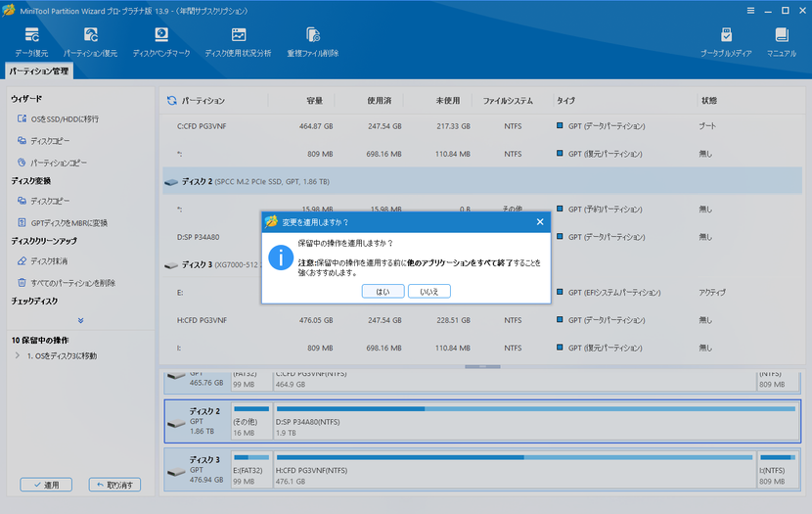Select the ディスク 2 header row
The image size is (812, 514).
click(x=482, y=181)
